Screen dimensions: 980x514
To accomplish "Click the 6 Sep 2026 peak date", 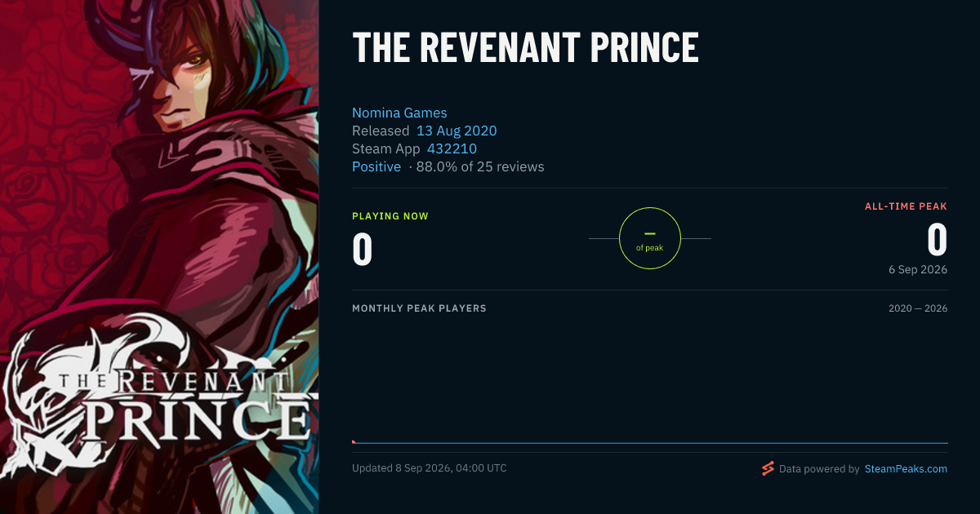I will [x=919, y=269].
